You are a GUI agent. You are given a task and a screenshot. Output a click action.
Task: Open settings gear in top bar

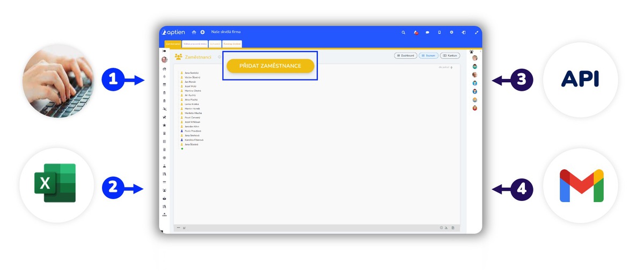452,32
